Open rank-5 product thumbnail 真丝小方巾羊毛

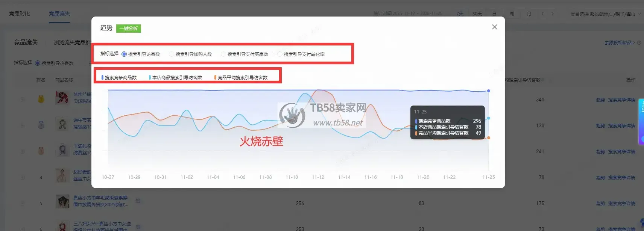click(x=62, y=201)
